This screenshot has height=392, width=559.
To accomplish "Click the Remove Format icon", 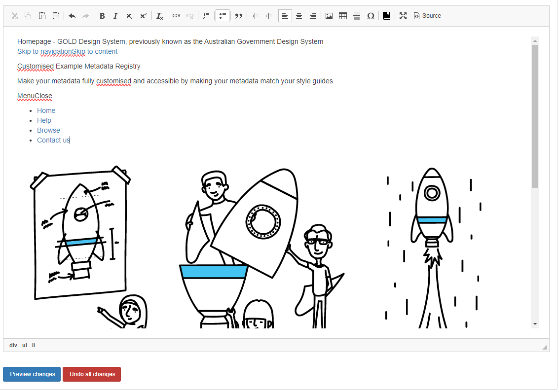I will click(x=159, y=16).
